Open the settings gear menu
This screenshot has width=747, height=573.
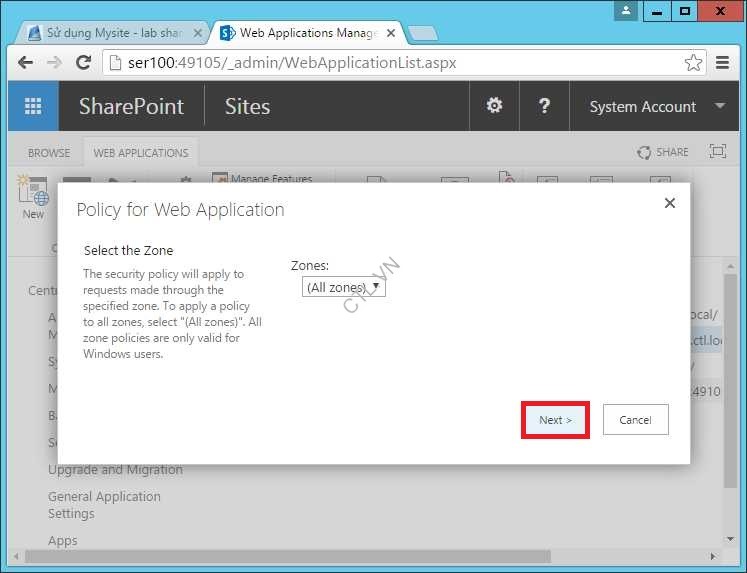click(x=494, y=106)
